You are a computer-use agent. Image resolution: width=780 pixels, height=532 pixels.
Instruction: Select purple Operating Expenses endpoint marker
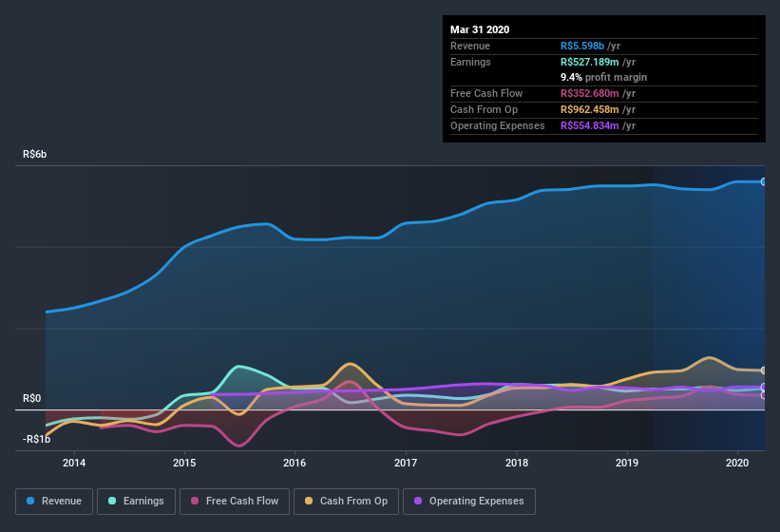[764, 387]
